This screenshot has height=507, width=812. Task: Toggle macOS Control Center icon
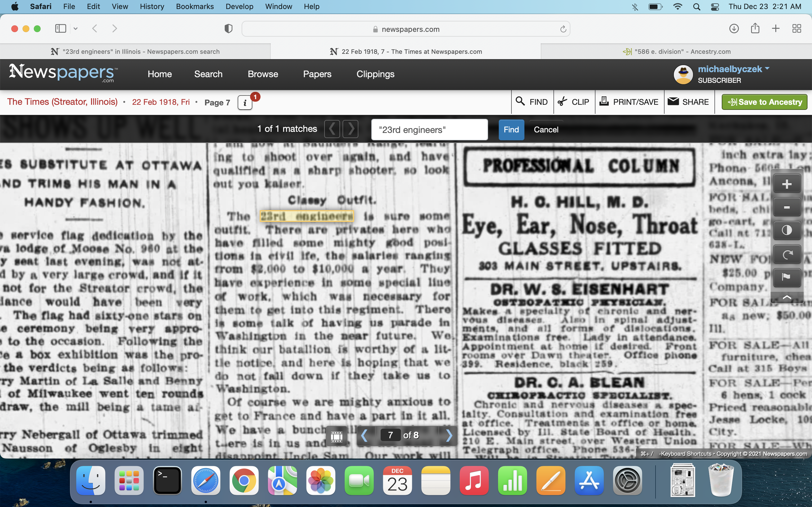[x=715, y=7]
